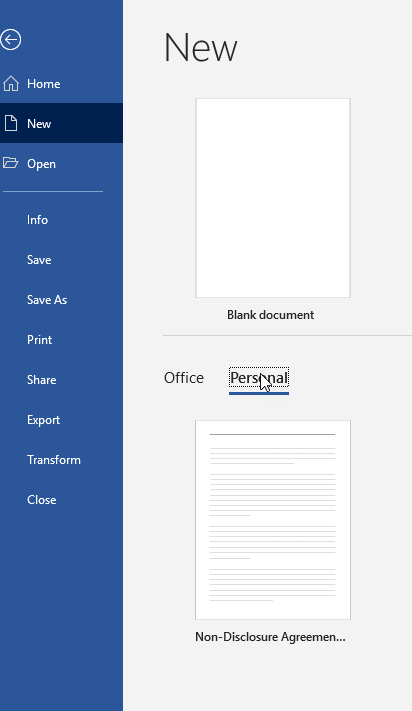Select Export in the sidebar

click(x=61, y=420)
